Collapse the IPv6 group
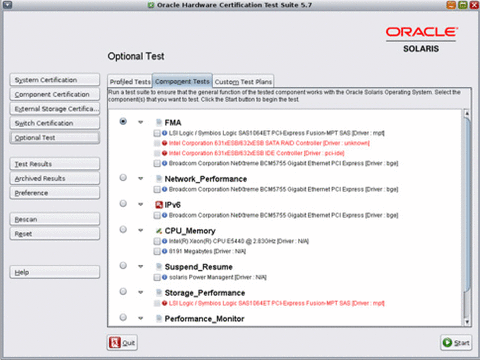The width and height of the screenshot is (480, 360). 141,205
